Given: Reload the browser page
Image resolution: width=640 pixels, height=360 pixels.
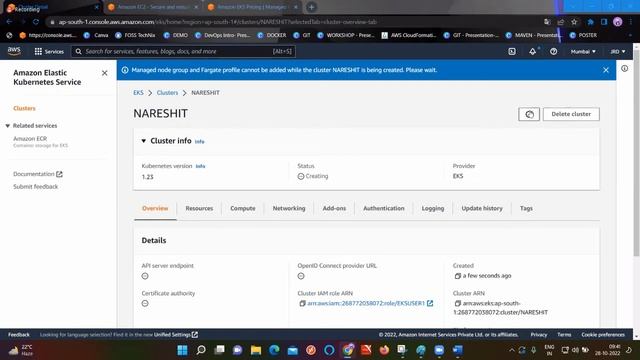Looking at the screenshot, I should coord(36,22).
